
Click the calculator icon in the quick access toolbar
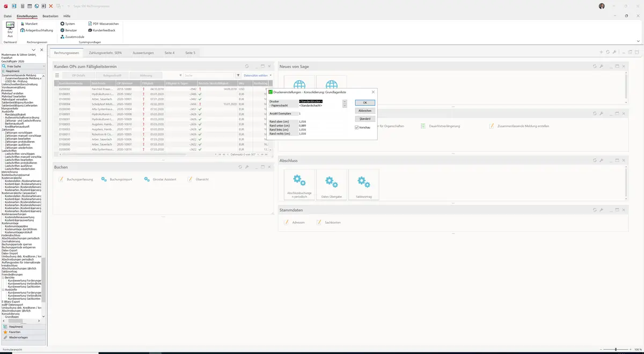point(23,6)
